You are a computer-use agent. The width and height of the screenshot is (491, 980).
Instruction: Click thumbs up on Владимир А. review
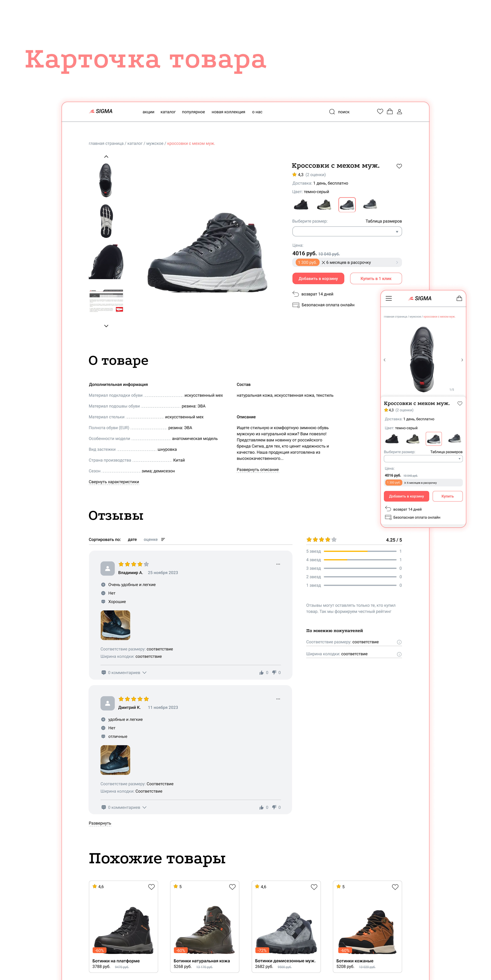[x=261, y=673]
